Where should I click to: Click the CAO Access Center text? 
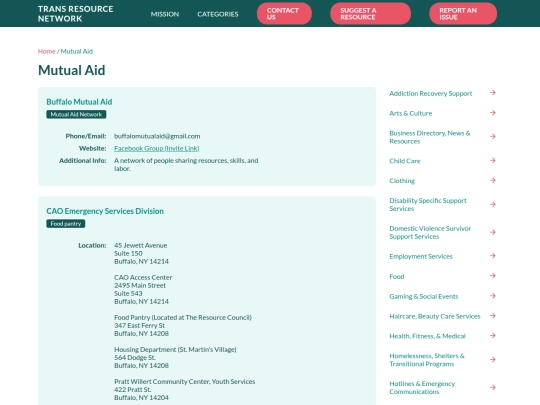143,277
